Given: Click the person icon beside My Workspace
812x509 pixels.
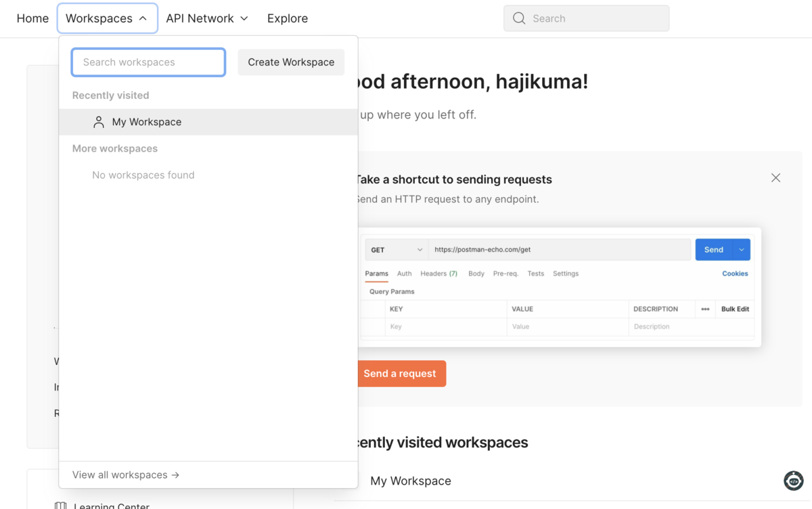Looking at the screenshot, I should [x=99, y=122].
